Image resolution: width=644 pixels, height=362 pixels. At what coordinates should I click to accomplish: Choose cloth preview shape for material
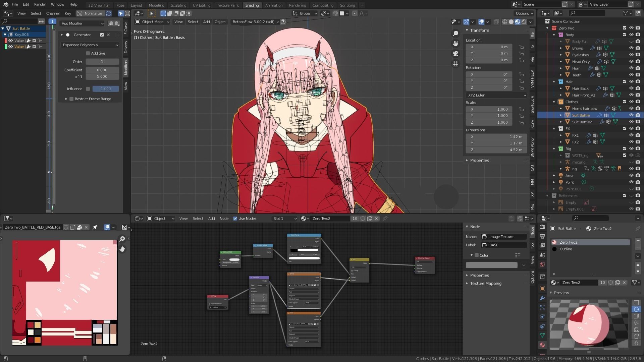click(636, 336)
